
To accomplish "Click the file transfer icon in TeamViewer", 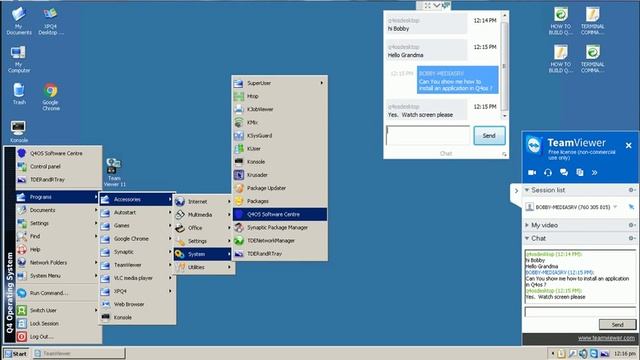I will [580, 173].
